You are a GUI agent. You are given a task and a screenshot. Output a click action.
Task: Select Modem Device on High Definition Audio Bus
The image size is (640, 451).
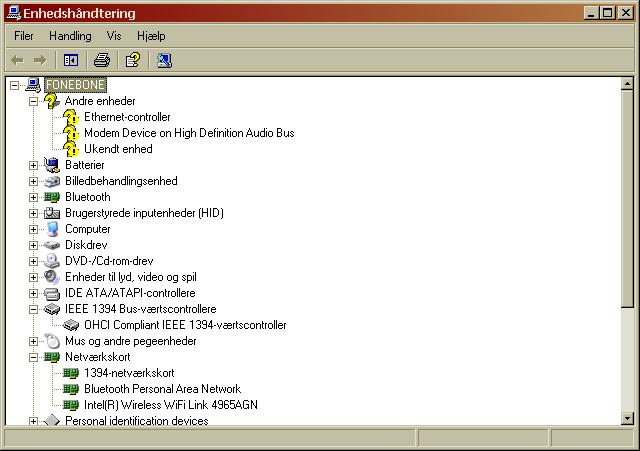189,133
